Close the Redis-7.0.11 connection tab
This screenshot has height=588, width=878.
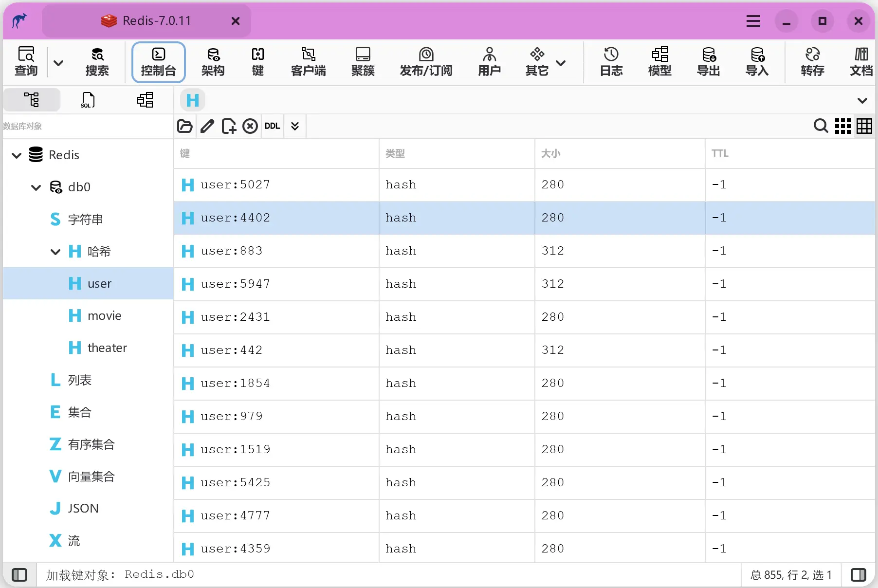[x=236, y=21]
